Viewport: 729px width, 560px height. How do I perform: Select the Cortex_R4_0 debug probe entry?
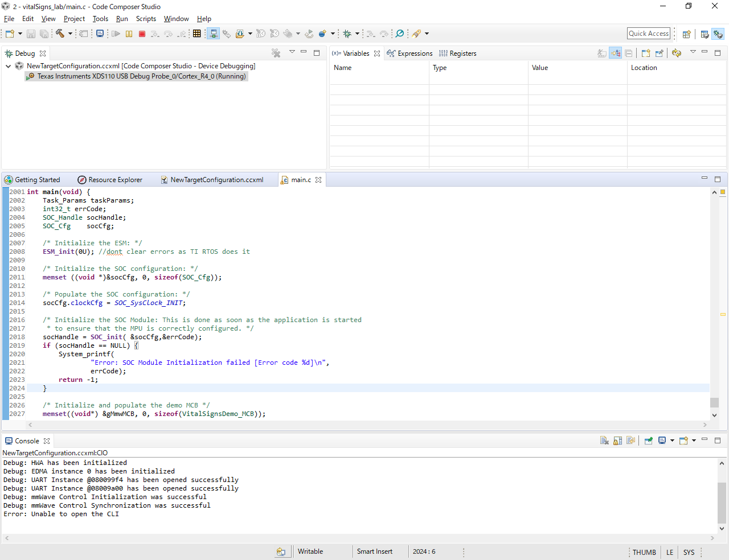coord(137,76)
